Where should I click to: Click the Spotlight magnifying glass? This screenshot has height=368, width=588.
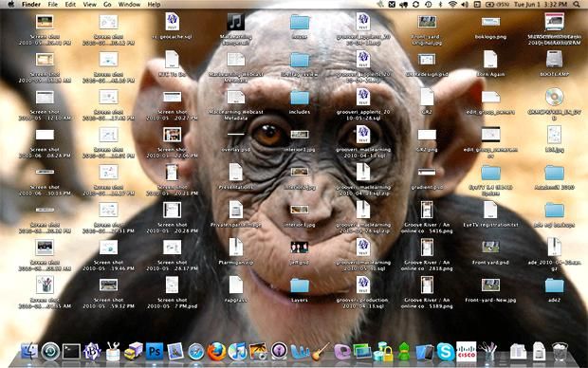[577, 5]
